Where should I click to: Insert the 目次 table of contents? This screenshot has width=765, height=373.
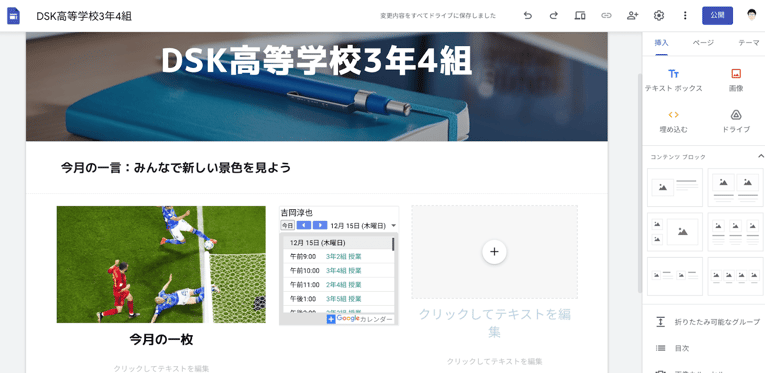(672, 348)
